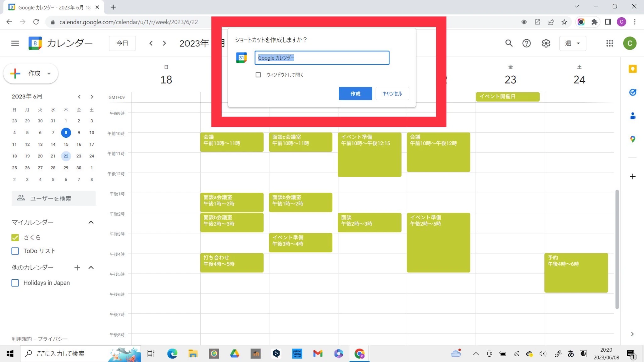Image resolution: width=644 pixels, height=362 pixels.
Task: Click the calendar search magnifier icon
Action: pos(509,43)
